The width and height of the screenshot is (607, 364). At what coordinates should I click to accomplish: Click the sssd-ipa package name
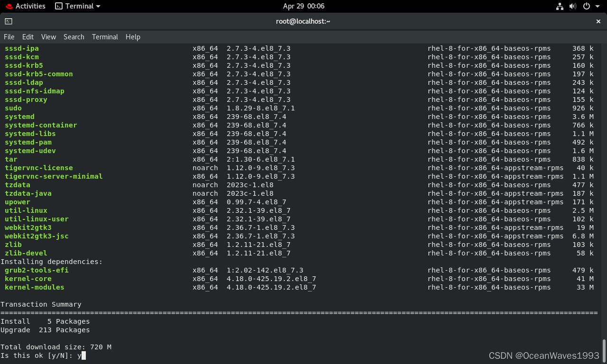(22, 48)
